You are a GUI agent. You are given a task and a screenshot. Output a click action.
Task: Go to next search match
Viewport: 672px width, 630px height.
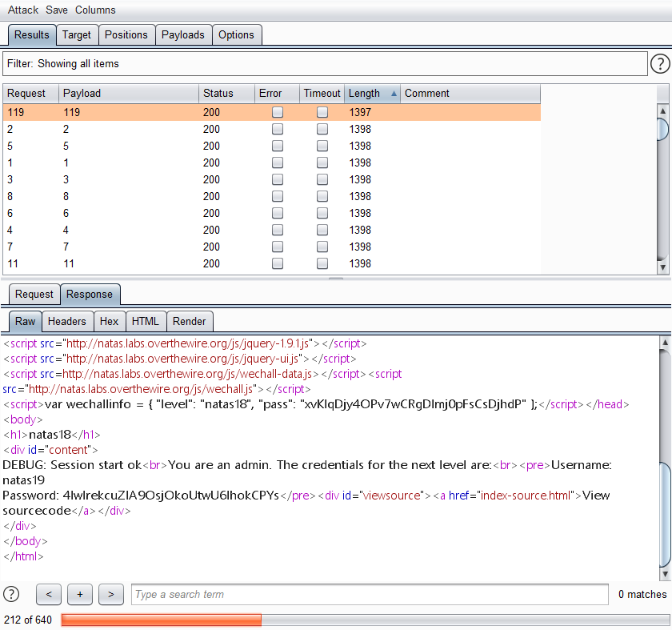click(111, 595)
